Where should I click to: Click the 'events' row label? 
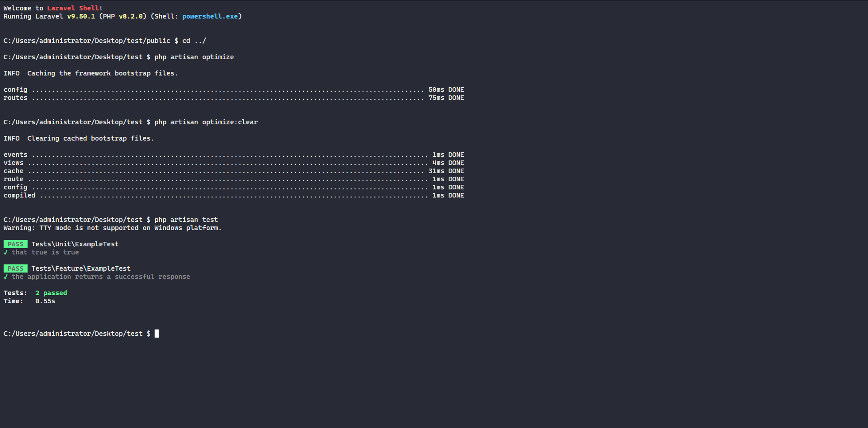[x=15, y=155]
